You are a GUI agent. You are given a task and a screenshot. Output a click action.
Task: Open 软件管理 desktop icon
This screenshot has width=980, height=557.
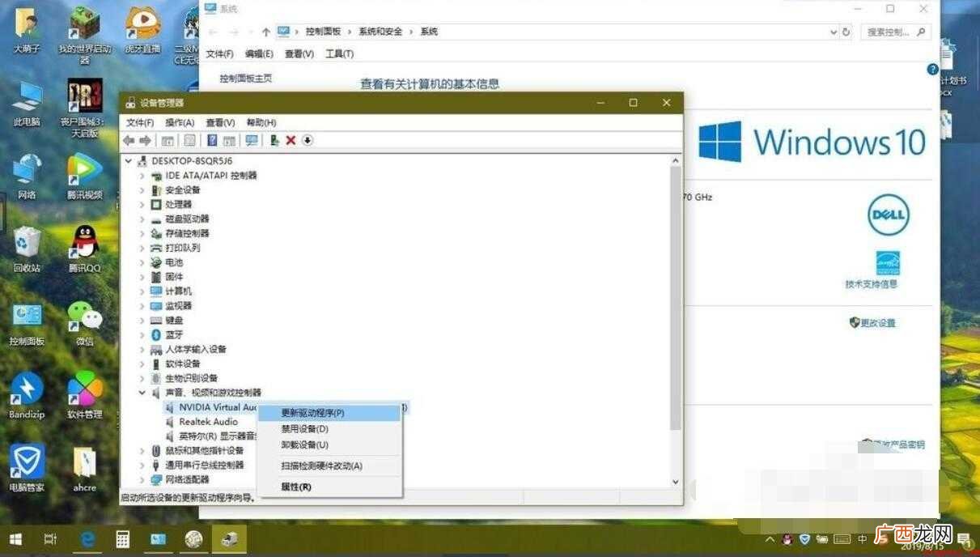point(84,395)
